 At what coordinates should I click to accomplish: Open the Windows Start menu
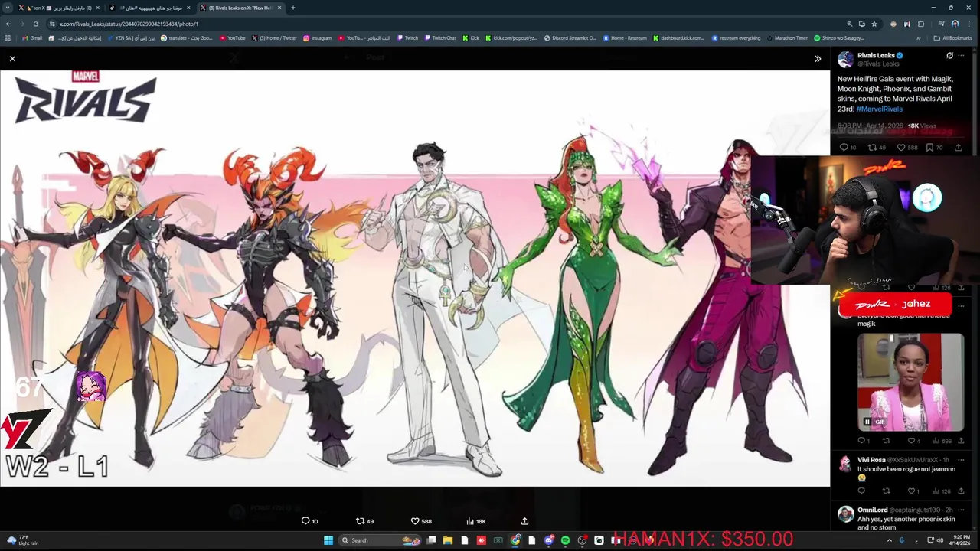point(328,540)
